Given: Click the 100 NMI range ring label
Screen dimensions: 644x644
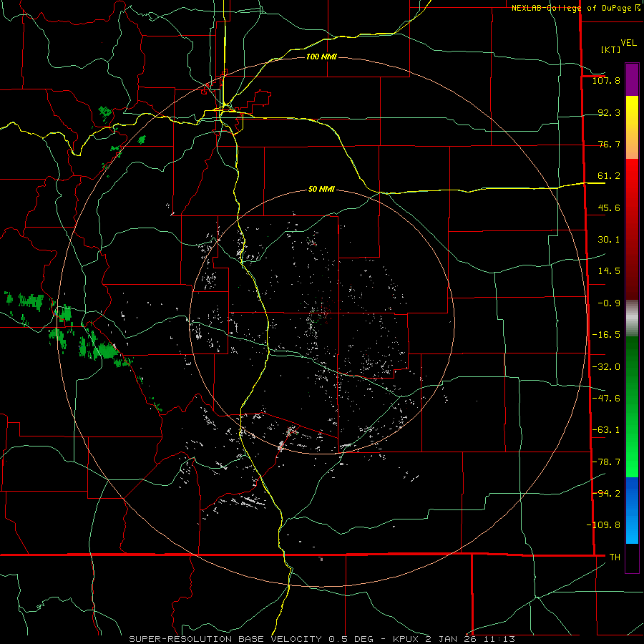Looking at the screenshot, I should coord(321,57).
